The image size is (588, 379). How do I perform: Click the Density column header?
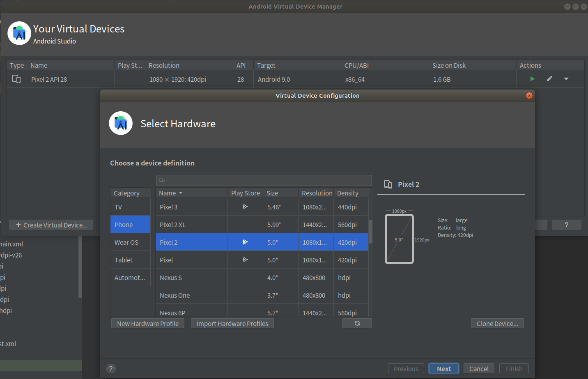coord(351,193)
